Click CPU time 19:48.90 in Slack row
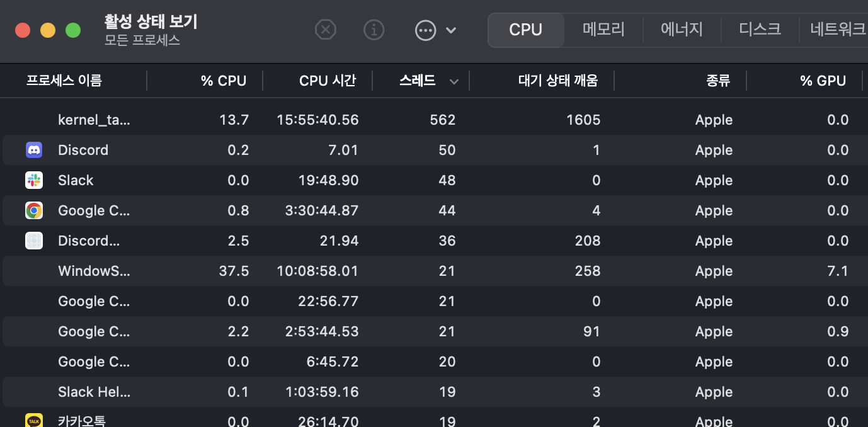 coord(328,180)
